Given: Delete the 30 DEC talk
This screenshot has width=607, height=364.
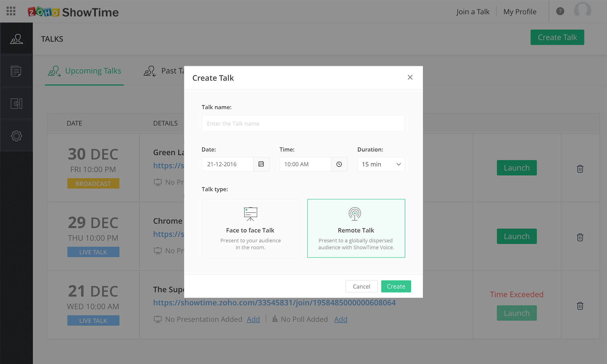Looking at the screenshot, I should tap(580, 169).
